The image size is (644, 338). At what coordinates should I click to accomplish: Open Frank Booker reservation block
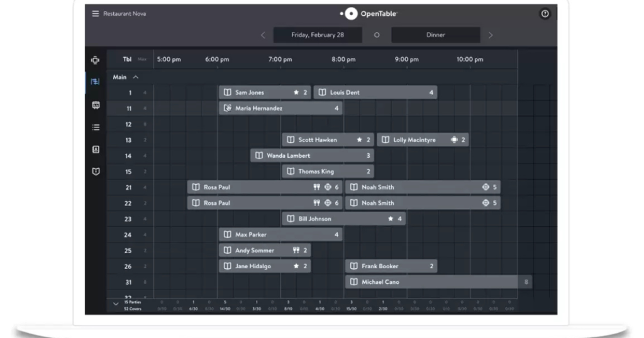[x=391, y=266]
